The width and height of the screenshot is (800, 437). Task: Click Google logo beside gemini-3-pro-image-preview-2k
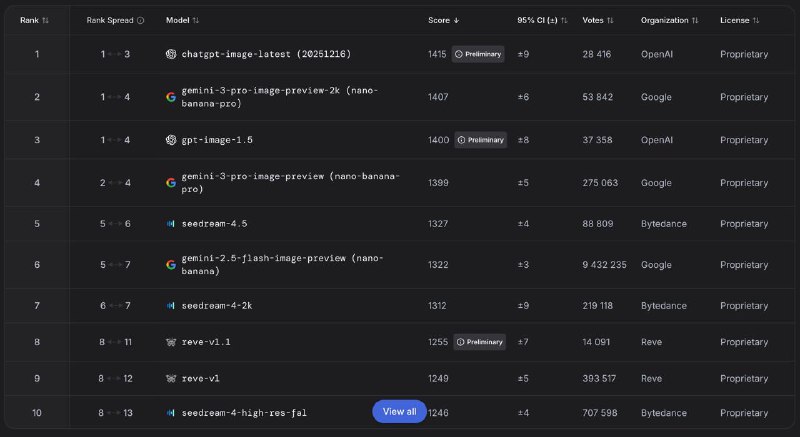point(171,97)
